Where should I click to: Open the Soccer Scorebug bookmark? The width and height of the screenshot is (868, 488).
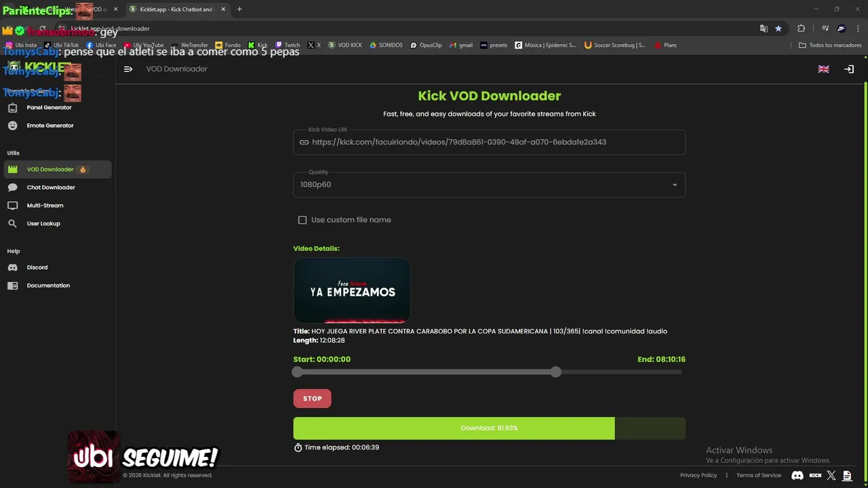pyautogui.click(x=615, y=45)
